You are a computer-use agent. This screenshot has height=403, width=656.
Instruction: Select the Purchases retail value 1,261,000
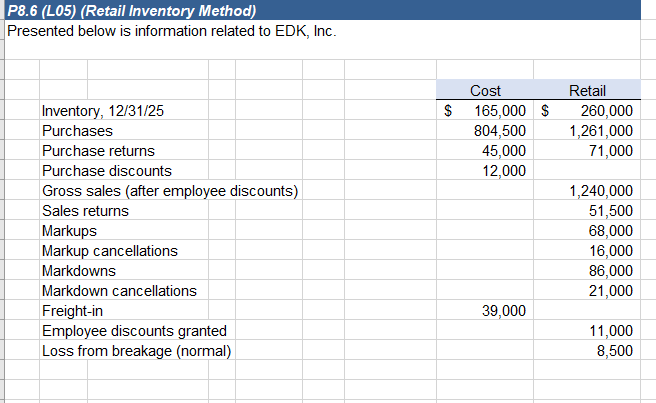pyautogui.click(x=587, y=131)
